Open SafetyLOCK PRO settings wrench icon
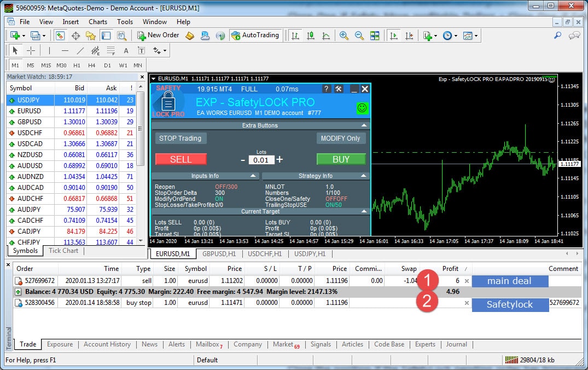Viewport: 588px width, 370px height. coord(339,89)
